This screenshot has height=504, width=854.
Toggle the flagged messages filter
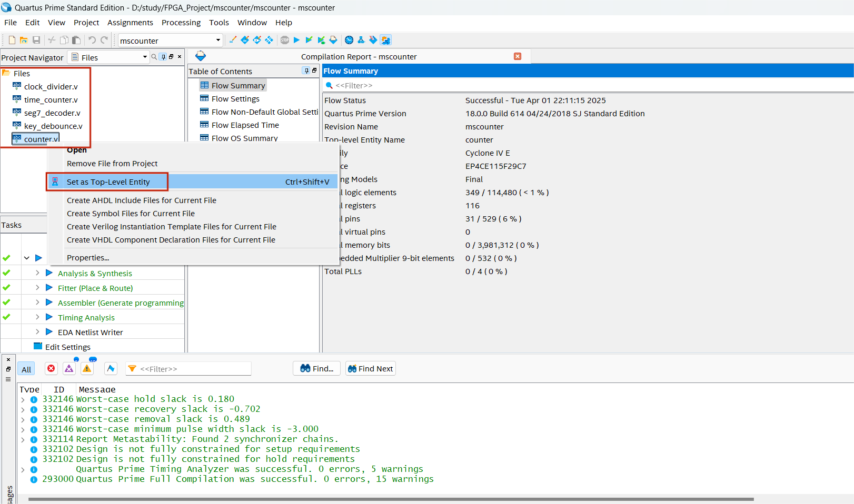pos(111,368)
